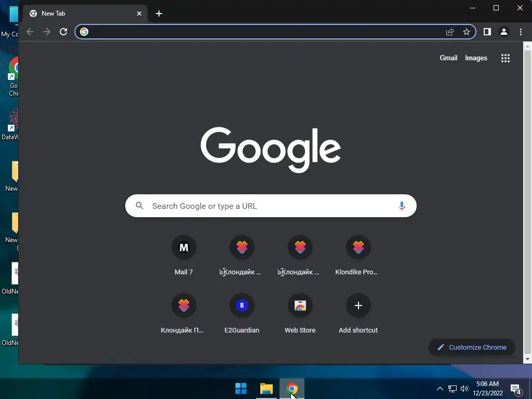Click Add shortcut button
The image size is (532, 399).
[358, 313]
